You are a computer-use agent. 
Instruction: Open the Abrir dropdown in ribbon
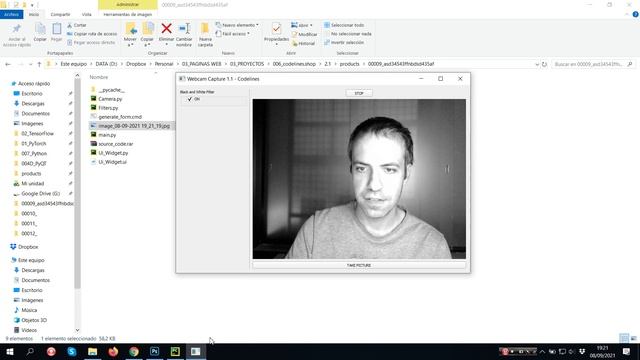tap(302, 25)
